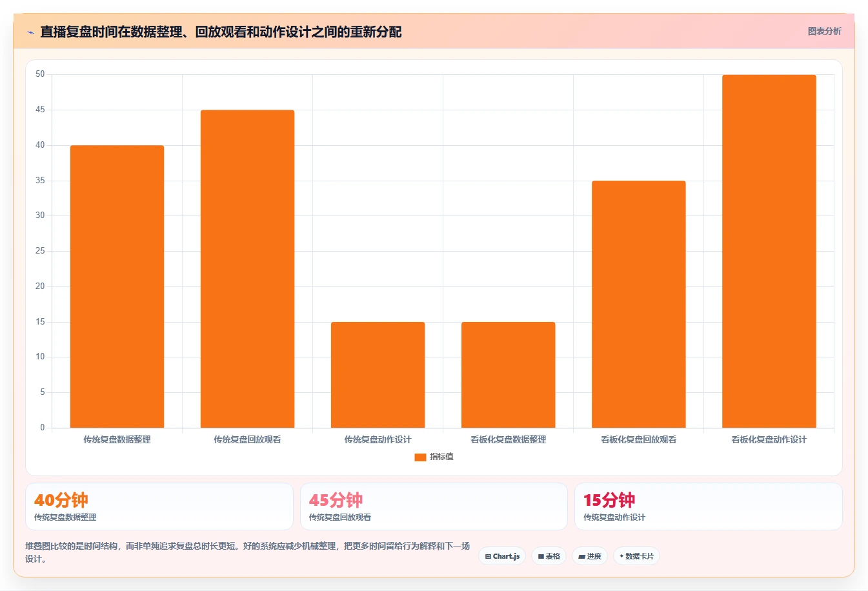Open the 40分钟 data card
The height and width of the screenshot is (591, 868).
click(159, 506)
